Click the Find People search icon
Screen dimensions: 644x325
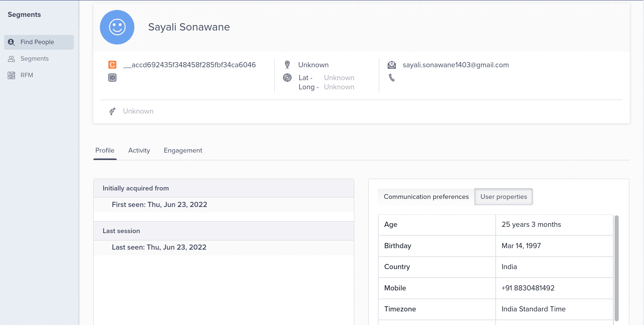point(11,42)
